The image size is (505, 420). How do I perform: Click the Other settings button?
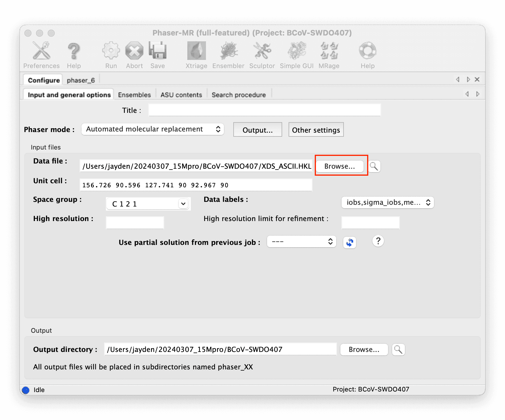tap(316, 130)
